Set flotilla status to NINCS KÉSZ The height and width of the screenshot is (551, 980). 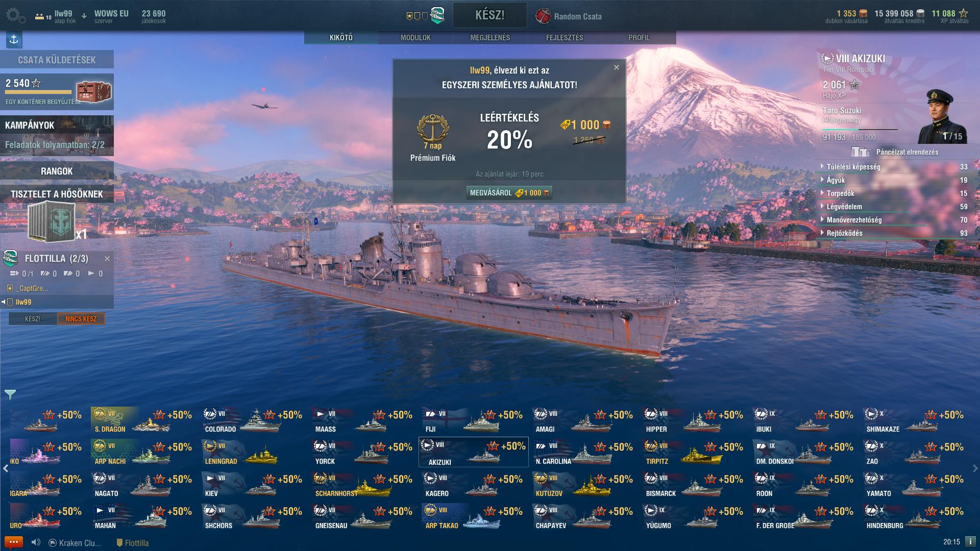[x=81, y=319]
